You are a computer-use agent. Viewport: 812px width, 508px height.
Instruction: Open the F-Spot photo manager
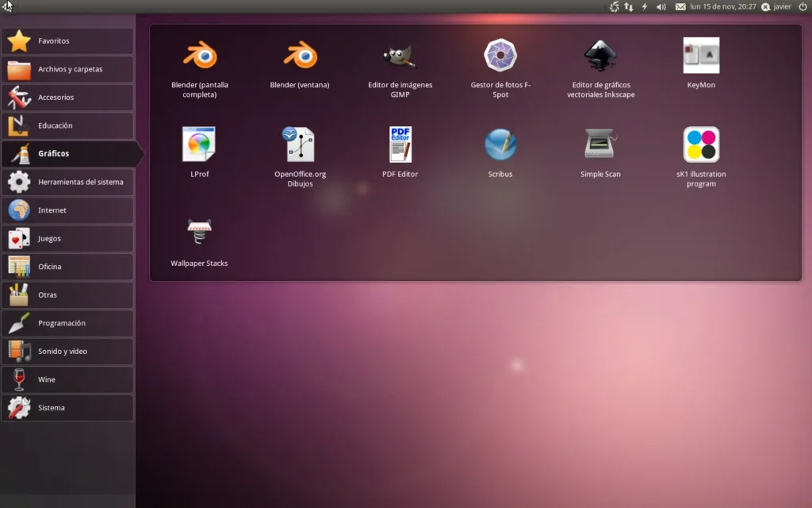(500, 56)
